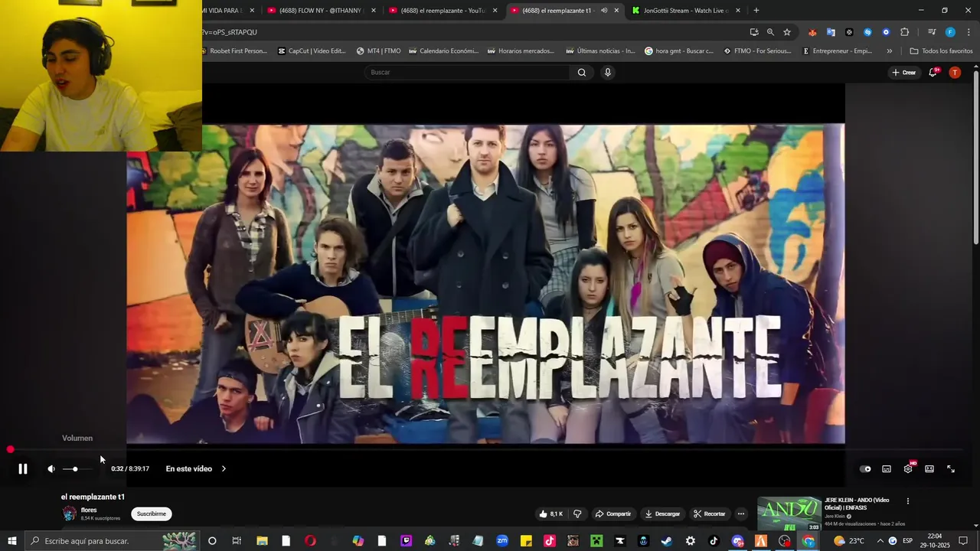Open the flores channel name link
Viewport: 980px width, 551px height.
(89, 510)
